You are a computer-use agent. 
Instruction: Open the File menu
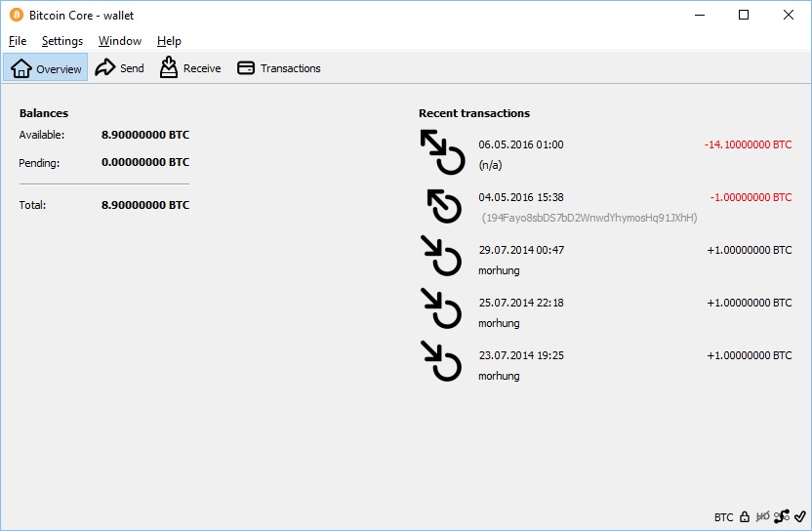(18, 41)
